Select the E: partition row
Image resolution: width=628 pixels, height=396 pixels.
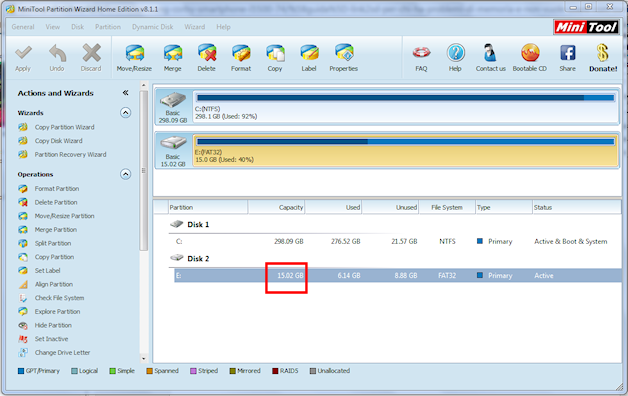398,275
